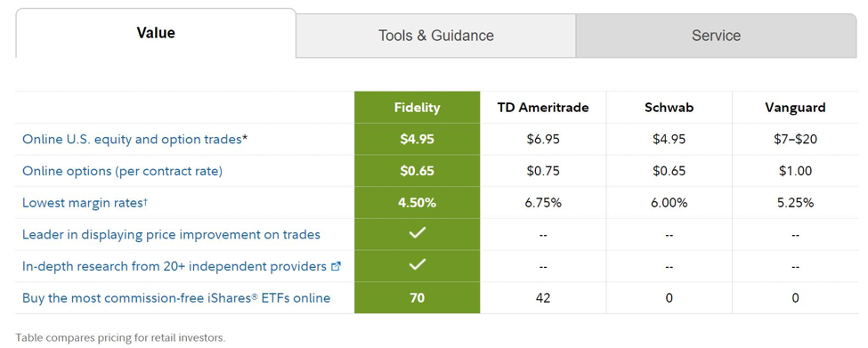This screenshot has width=868, height=348.
Task: Click the Schwab column header
Action: tap(669, 108)
